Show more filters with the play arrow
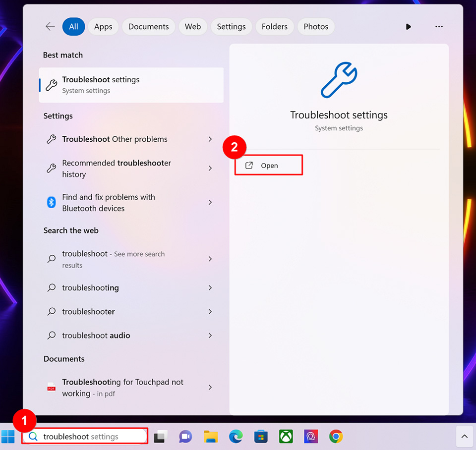Viewport: 476px width, 450px height. [x=408, y=27]
